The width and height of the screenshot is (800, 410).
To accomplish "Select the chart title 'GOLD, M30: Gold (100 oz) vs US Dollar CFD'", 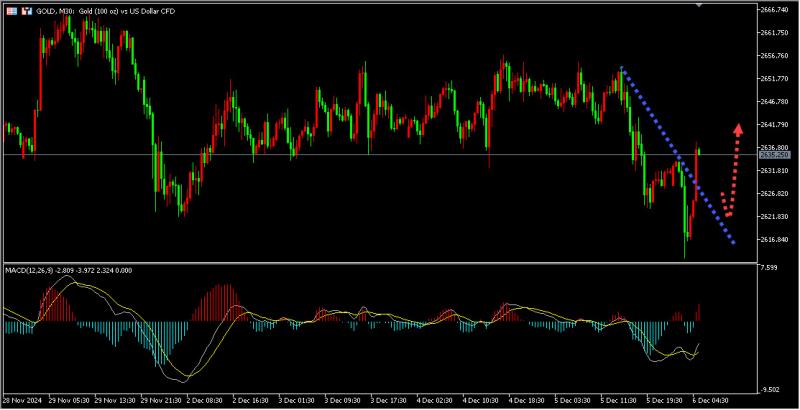I will coord(106,11).
